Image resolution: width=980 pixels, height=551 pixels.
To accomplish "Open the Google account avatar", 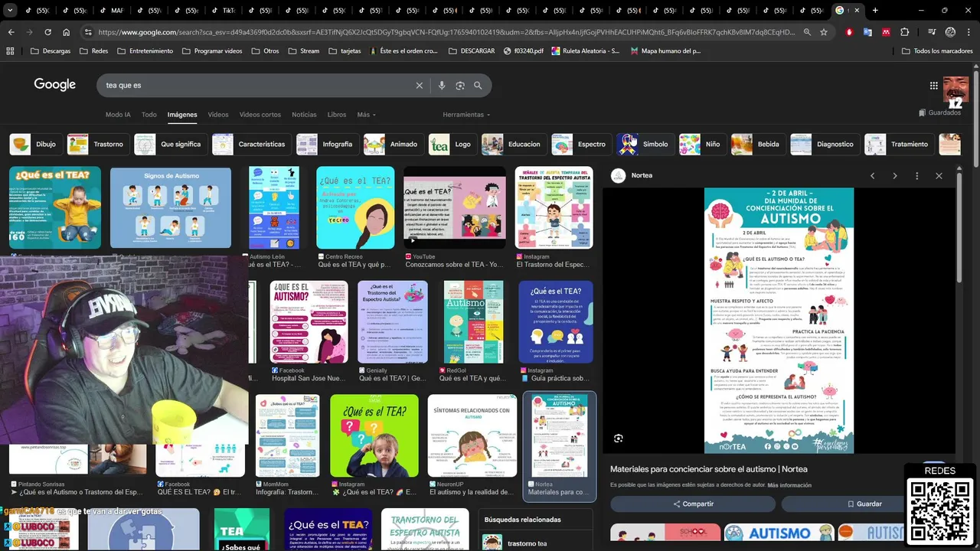I will click(x=955, y=90).
